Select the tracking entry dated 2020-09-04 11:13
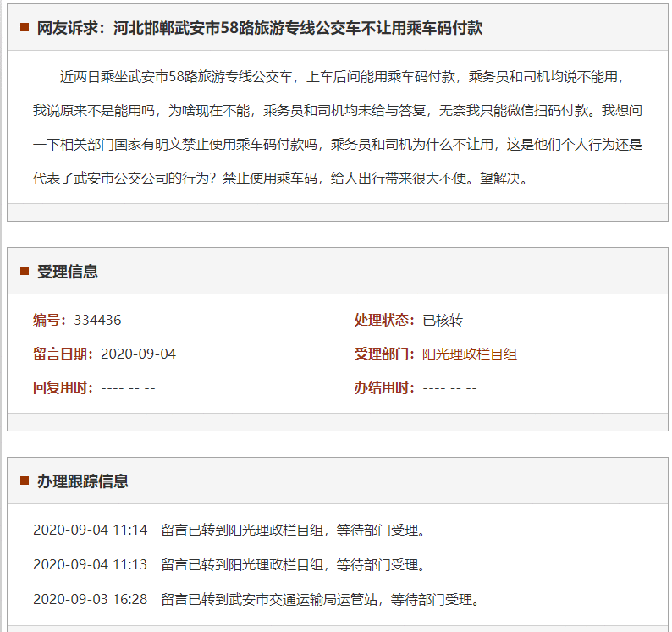Image resolution: width=672 pixels, height=632 pixels. click(229, 564)
